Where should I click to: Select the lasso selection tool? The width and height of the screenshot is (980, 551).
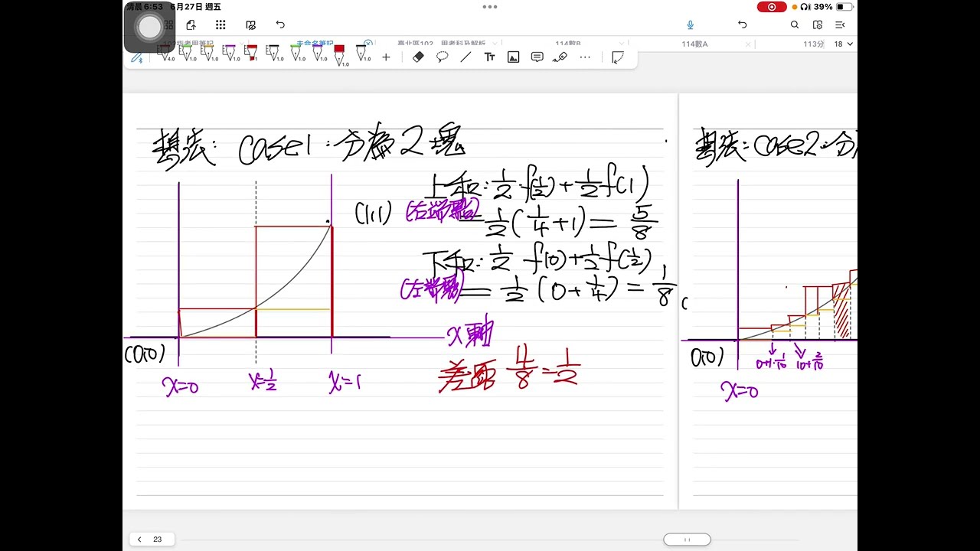443,57
